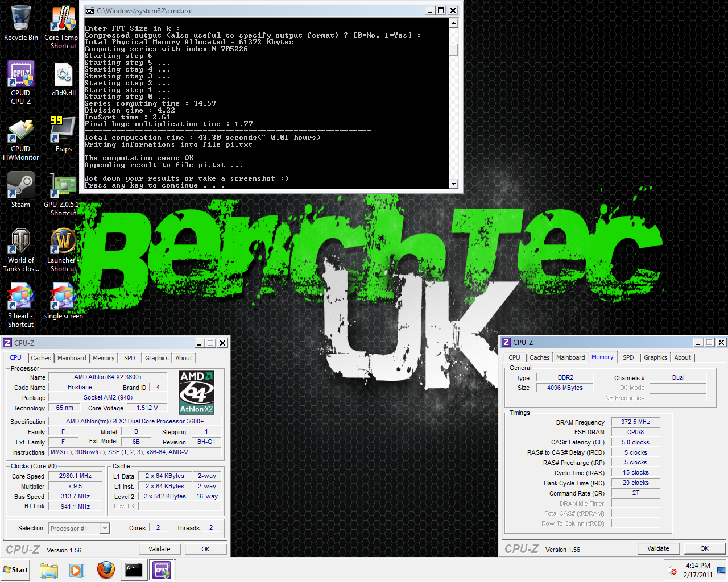
Task: Open Windows Explorer from the taskbar
Action: (x=49, y=570)
